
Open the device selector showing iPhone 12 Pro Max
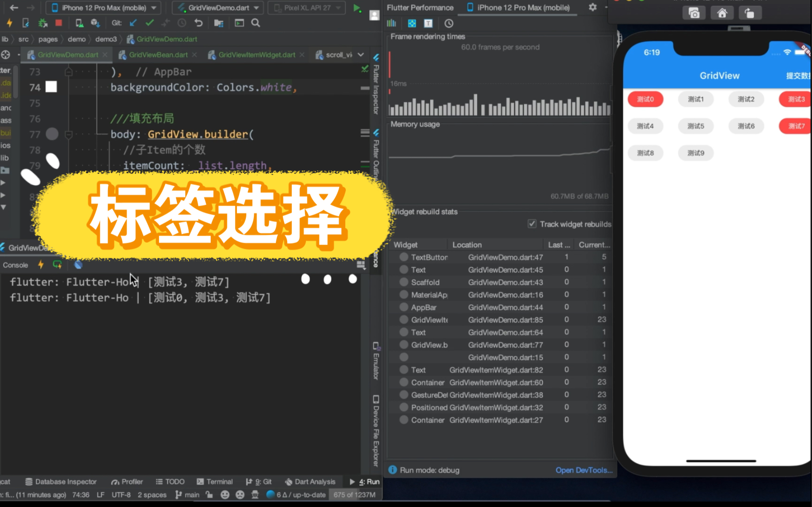click(x=101, y=8)
